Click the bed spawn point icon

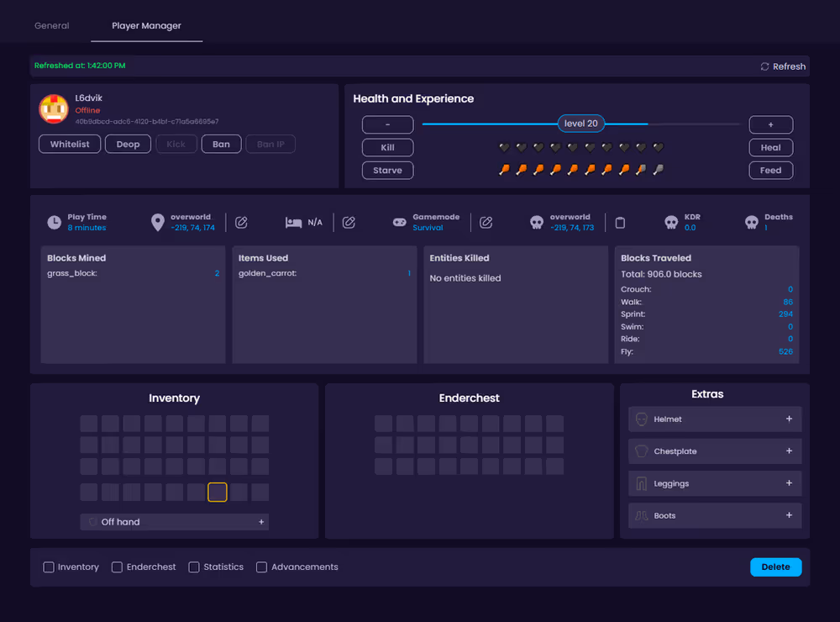click(x=293, y=223)
